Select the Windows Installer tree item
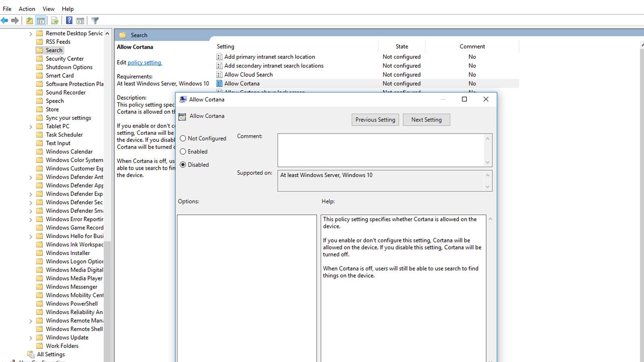644x362 pixels. click(68, 253)
